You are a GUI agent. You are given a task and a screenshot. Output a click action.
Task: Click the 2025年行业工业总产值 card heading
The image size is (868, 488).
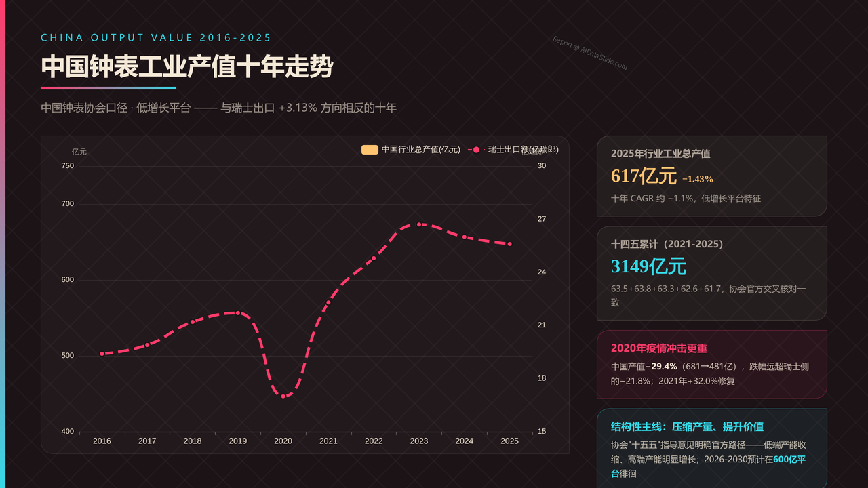[660, 154]
